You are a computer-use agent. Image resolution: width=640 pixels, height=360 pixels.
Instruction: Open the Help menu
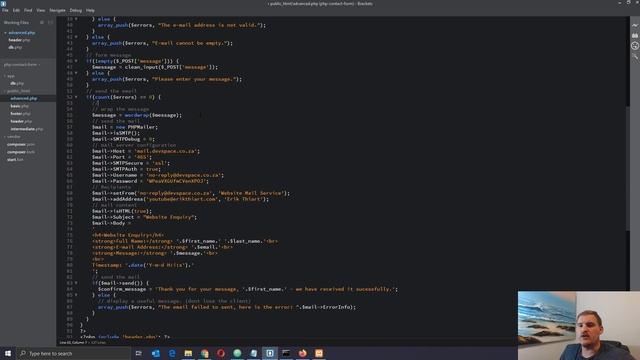[x=90, y=10]
